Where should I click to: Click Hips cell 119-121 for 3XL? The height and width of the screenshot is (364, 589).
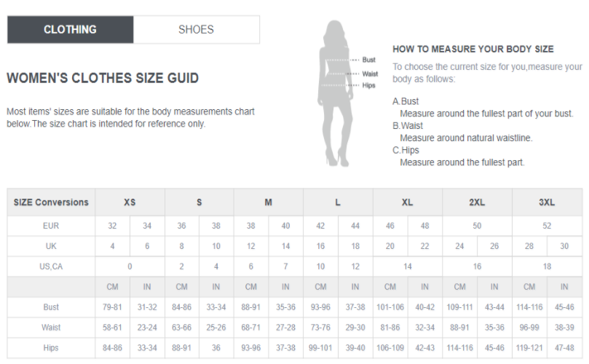click(529, 347)
